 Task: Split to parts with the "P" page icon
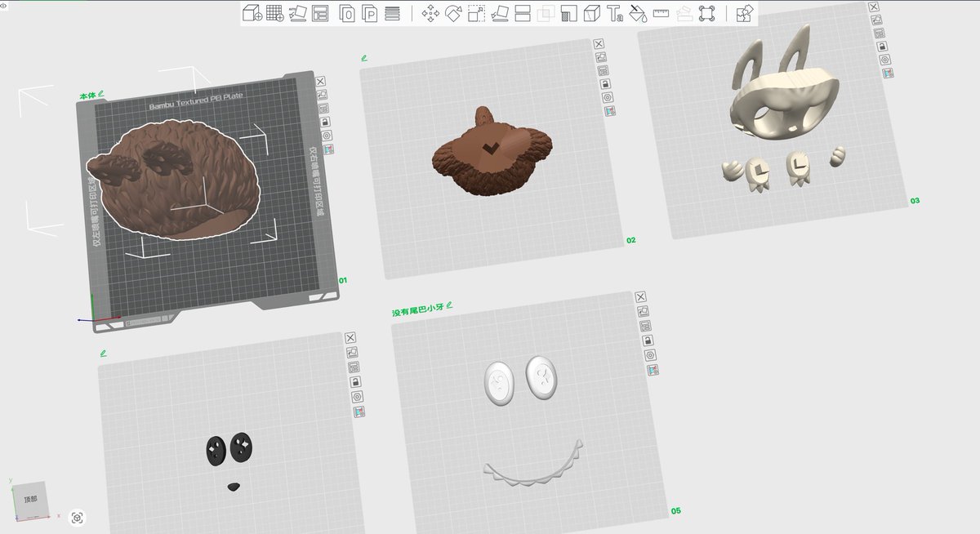[370, 13]
